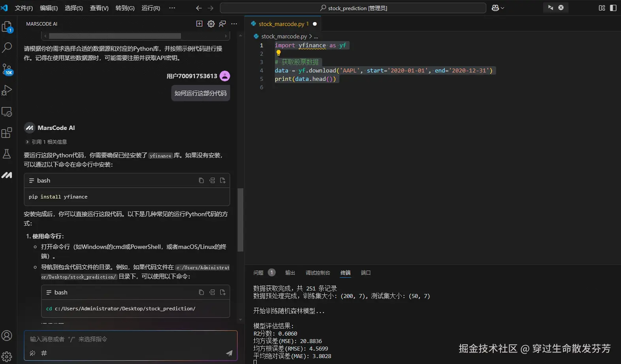The width and height of the screenshot is (621, 364).
Task: Open the Remote Explorer view icon
Action: click(x=7, y=112)
